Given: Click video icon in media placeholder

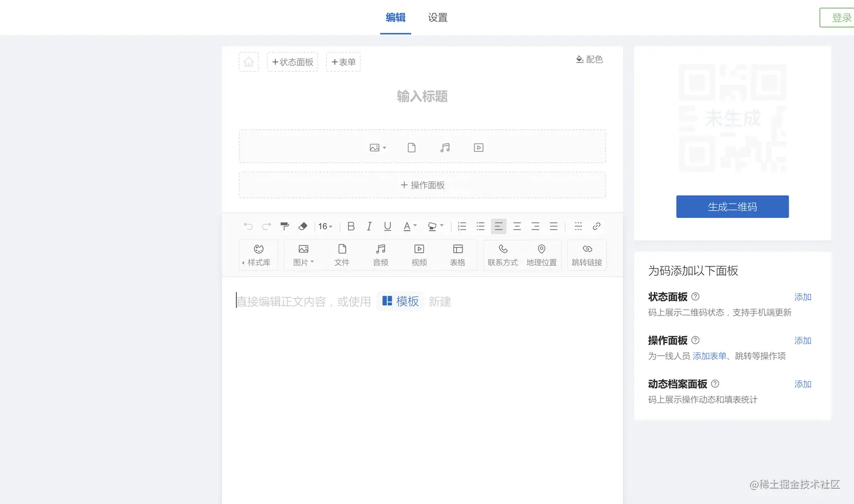Looking at the screenshot, I should pos(478,148).
